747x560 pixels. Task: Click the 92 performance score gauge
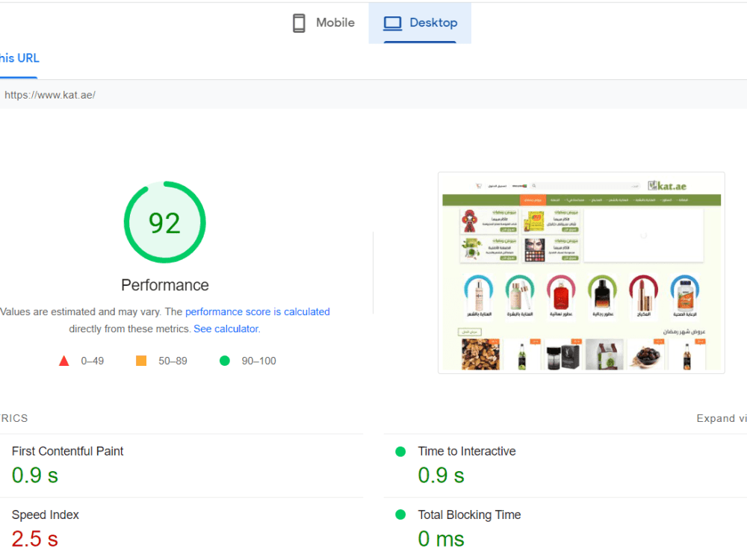pos(165,222)
